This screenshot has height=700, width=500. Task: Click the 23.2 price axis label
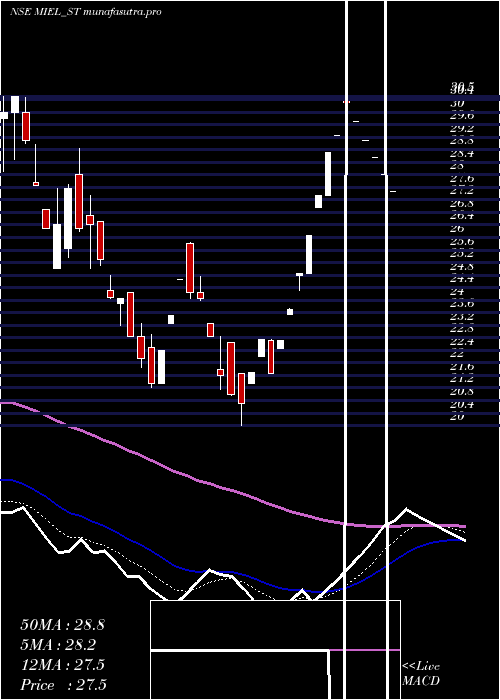(x=462, y=317)
